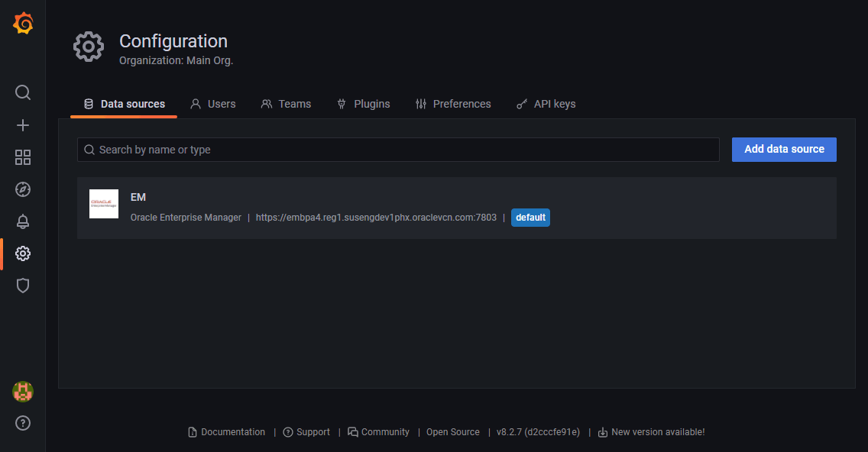The width and height of the screenshot is (868, 452).
Task: Open the user avatar in sidebar
Action: (22, 392)
